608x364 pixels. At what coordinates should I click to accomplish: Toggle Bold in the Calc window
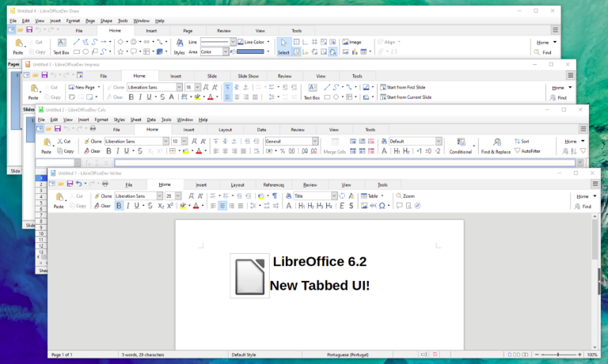point(108,151)
